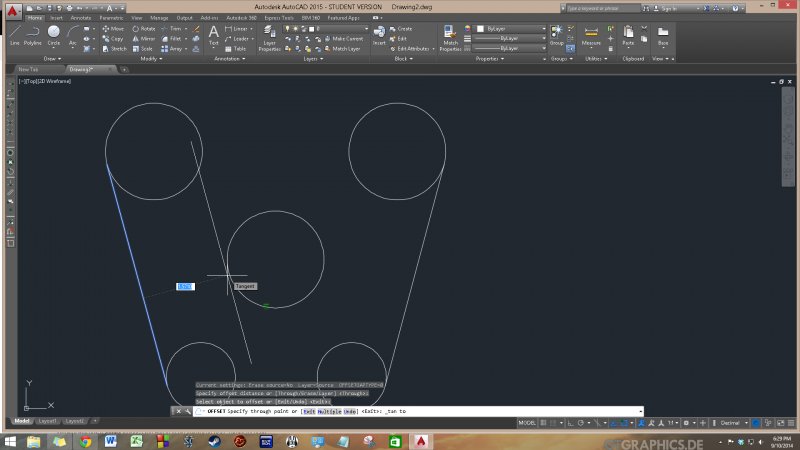Toggle ortho mode in status bar
Screen dimensions: 800x450
[572, 423]
